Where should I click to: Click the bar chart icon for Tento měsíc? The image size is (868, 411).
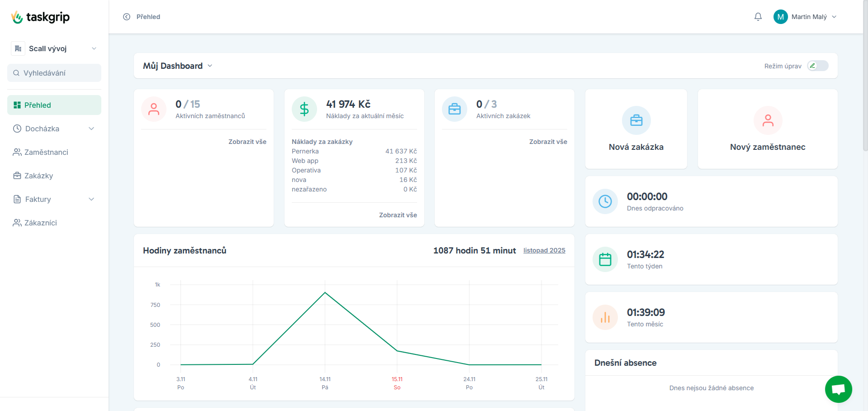(605, 317)
